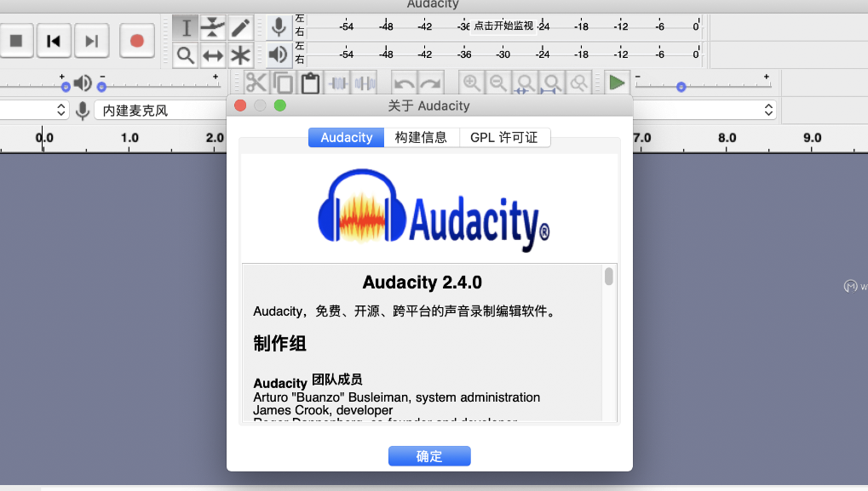The height and width of the screenshot is (491, 868).
Task: Click the Zoom In icon
Action: coord(472,83)
